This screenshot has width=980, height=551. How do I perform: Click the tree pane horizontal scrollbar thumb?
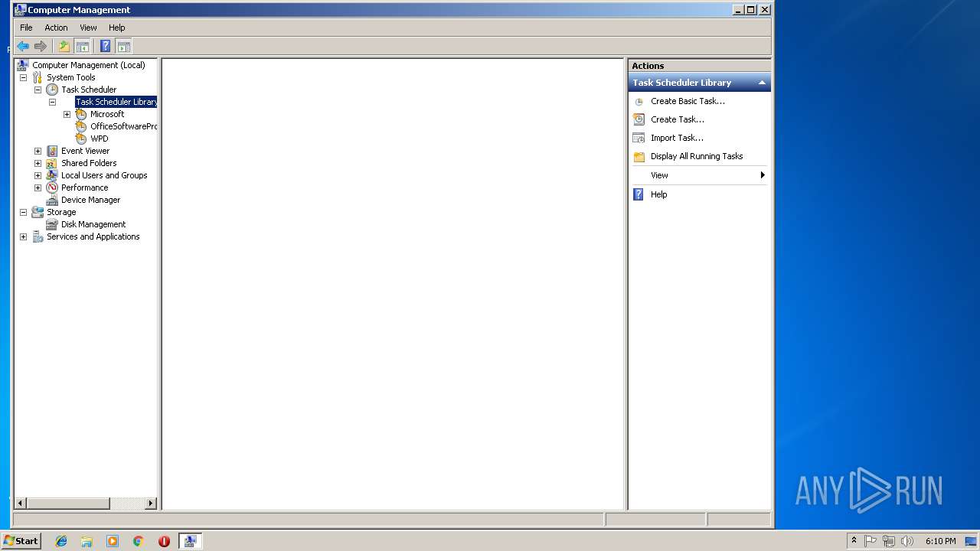point(68,503)
